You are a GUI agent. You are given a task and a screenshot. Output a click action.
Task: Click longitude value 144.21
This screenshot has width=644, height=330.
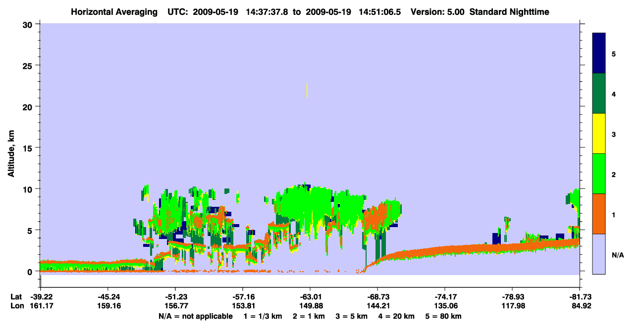pos(377,306)
